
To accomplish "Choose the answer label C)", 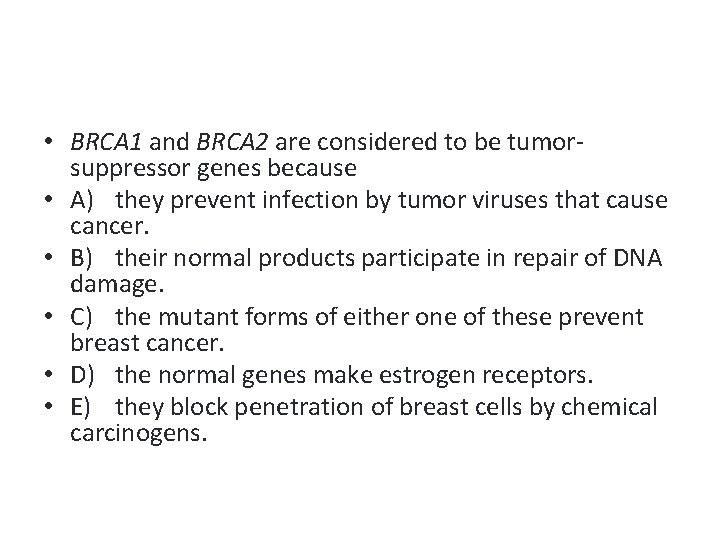I will click(83, 317).
